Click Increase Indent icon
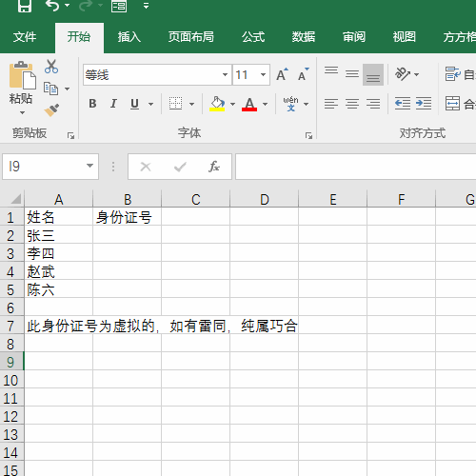Viewport: 476px width, 476px height. pos(424,104)
